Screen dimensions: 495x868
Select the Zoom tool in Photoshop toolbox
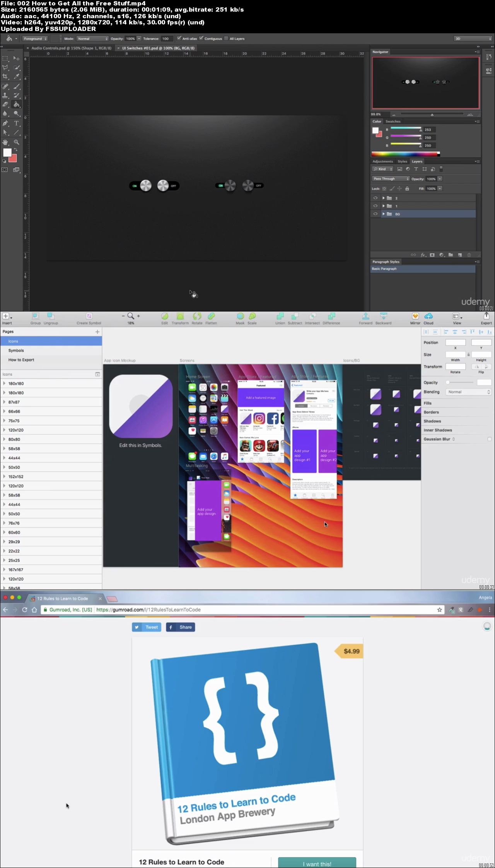[16, 142]
